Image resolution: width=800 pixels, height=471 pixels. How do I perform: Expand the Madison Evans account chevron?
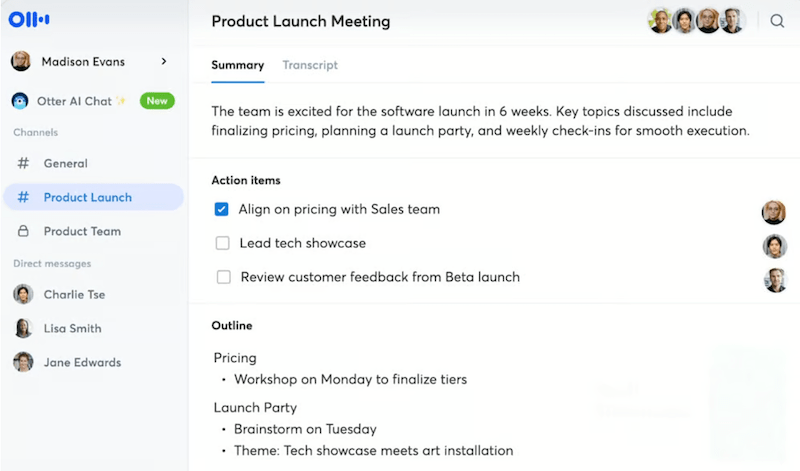tap(164, 61)
